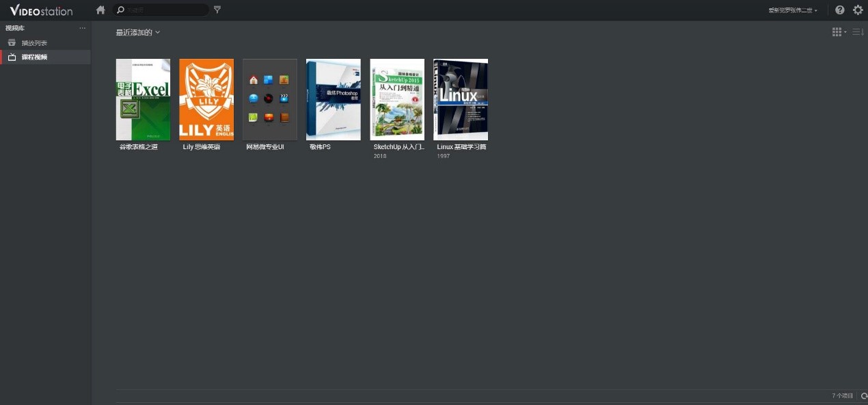
Task: Select 课程视频 library in the sidebar
Action: pyautogui.click(x=34, y=57)
